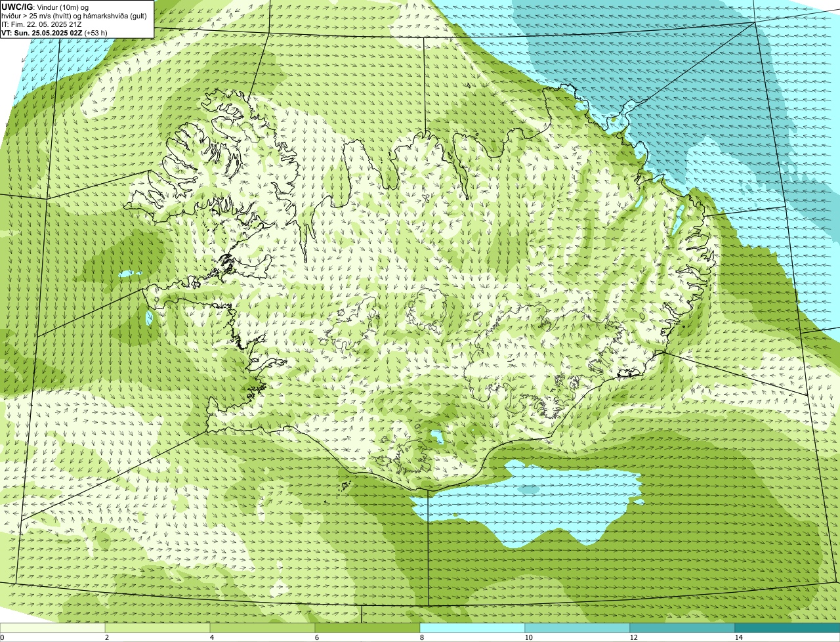
Task: Click the 10–12 m/s cyan legend swatch
Action: [x=577, y=628]
